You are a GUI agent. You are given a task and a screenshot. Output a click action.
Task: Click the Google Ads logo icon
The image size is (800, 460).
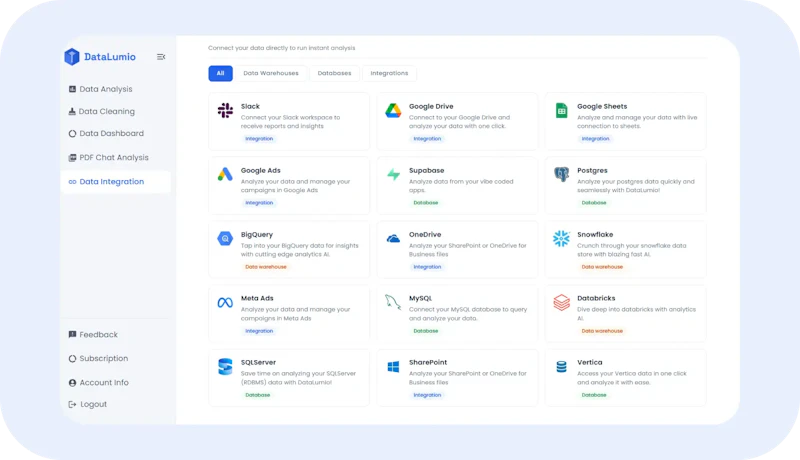coord(225,174)
